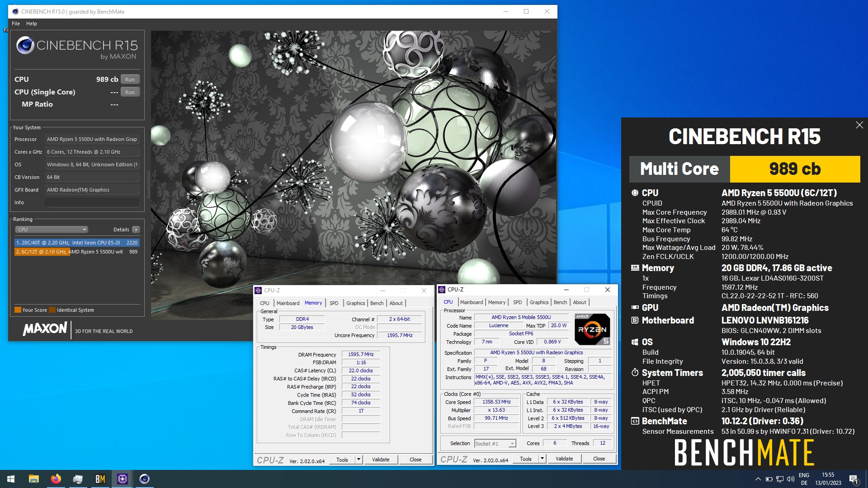Open the Windows Start menu
This screenshot has width=868, height=488.
[11, 479]
